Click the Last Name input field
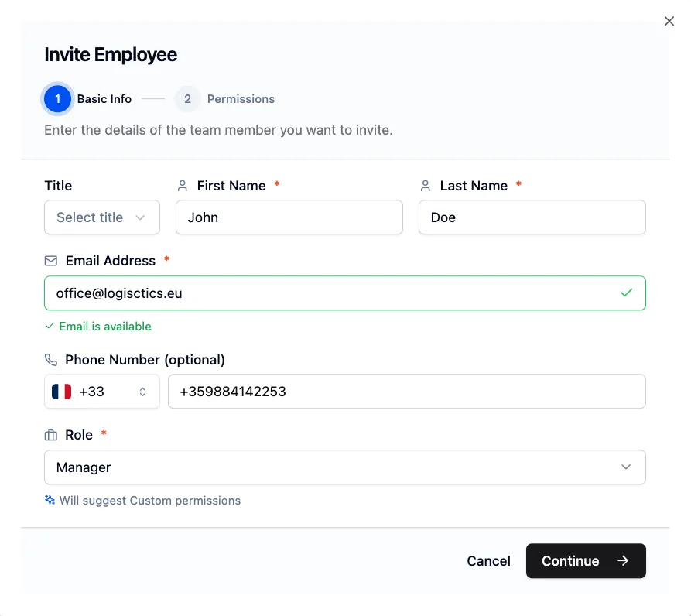Image resolution: width=691 pixels, height=616 pixels. click(x=532, y=217)
